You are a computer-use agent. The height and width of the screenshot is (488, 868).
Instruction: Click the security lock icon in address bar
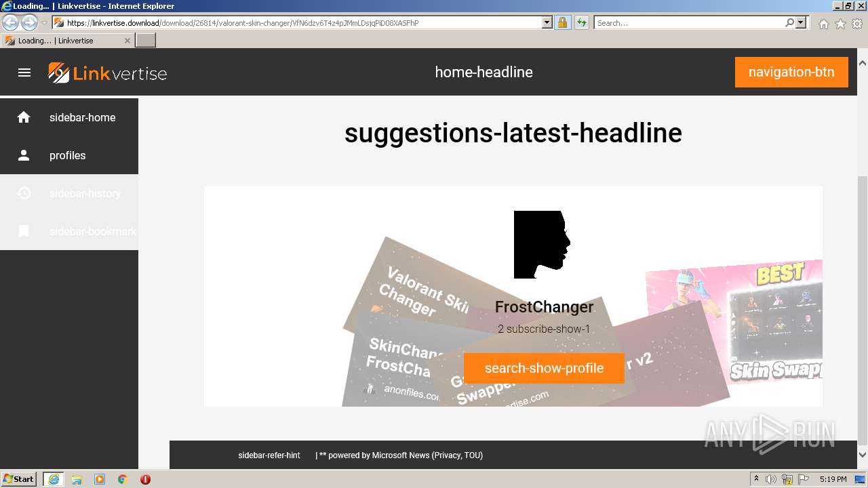coord(562,22)
